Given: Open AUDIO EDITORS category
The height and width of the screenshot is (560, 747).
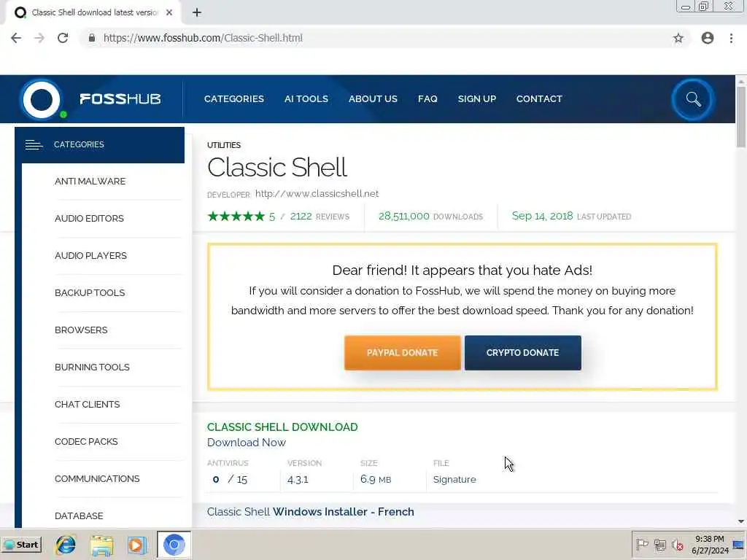Looking at the screenshot, I should click(89, 219).
